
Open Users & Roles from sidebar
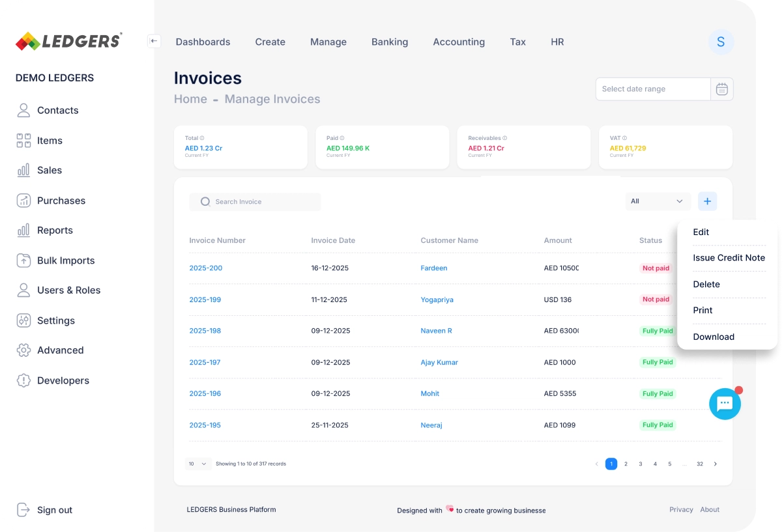[x=70, y=290]
